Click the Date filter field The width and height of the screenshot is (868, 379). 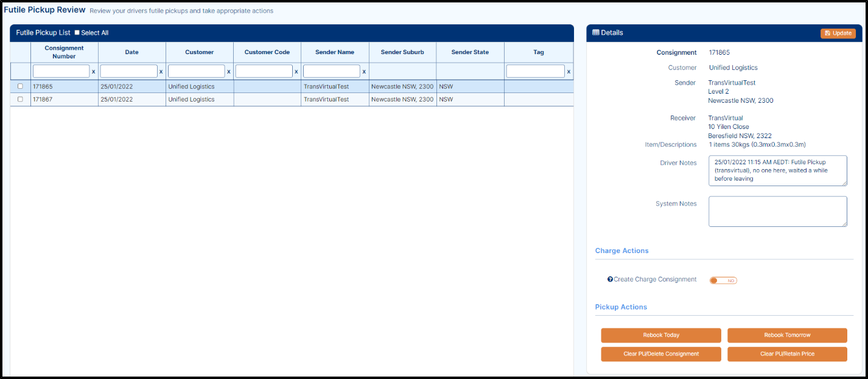pos(128,71)
